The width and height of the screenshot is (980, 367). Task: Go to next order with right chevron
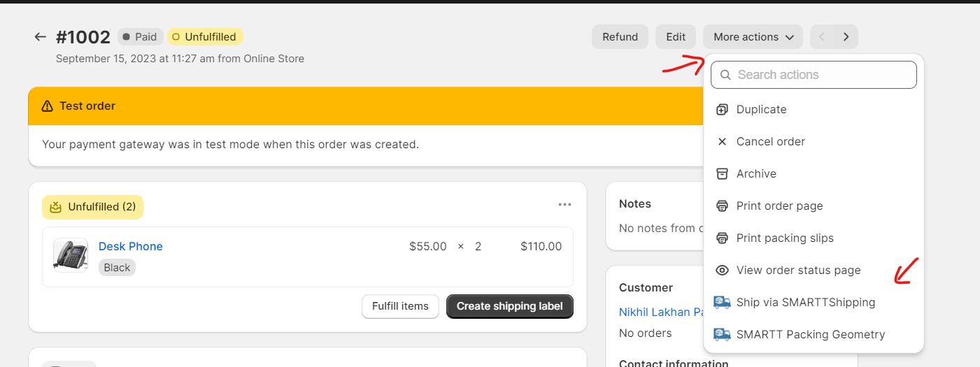[x=846, y=37]
